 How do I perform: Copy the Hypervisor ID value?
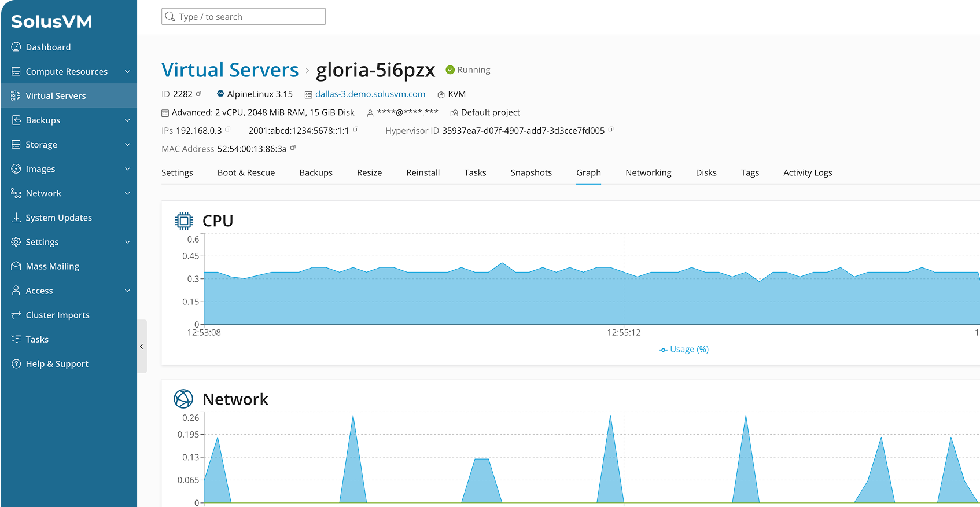coord(611,130)
